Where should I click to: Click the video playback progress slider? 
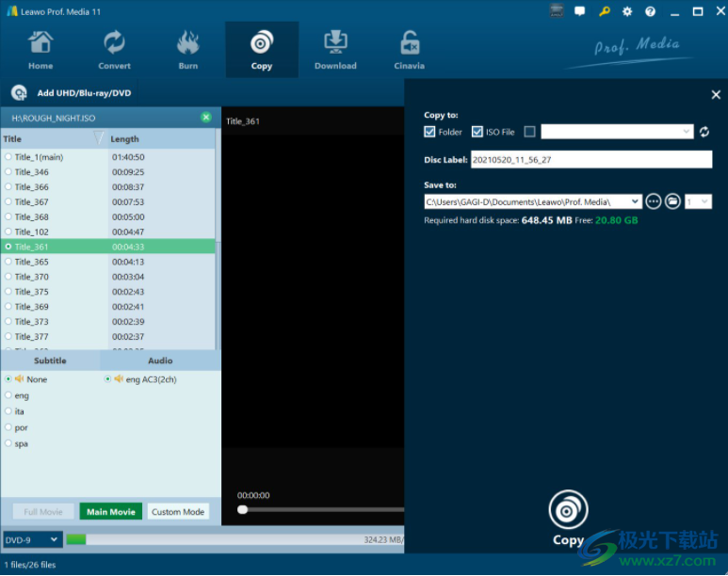point(320,509)
